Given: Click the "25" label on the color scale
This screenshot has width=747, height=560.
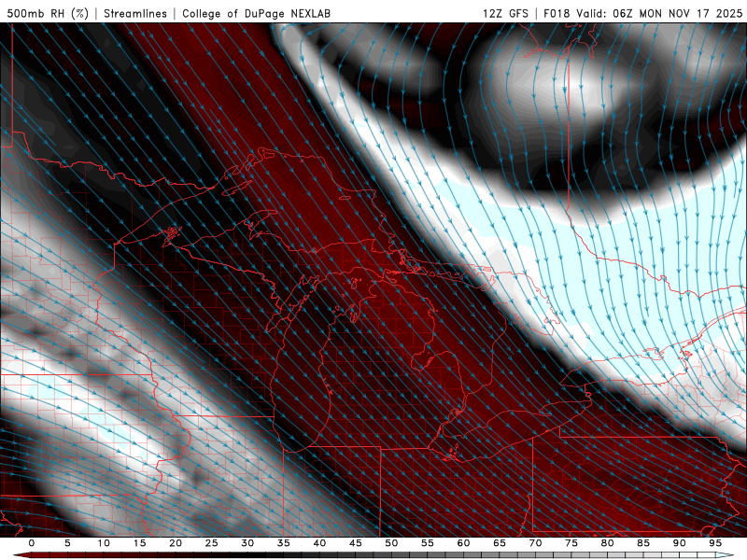Looking at the screenshot, I should click(x=212, y=543).
